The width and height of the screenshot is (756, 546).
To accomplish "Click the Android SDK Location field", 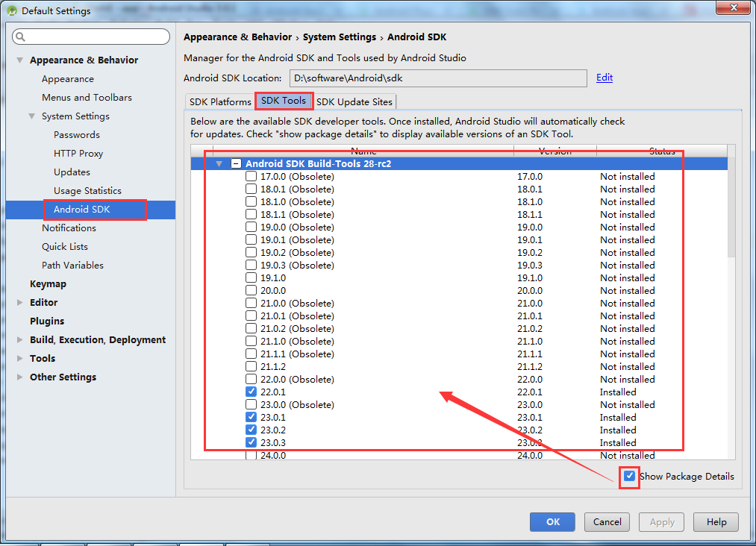I will 438,78.
